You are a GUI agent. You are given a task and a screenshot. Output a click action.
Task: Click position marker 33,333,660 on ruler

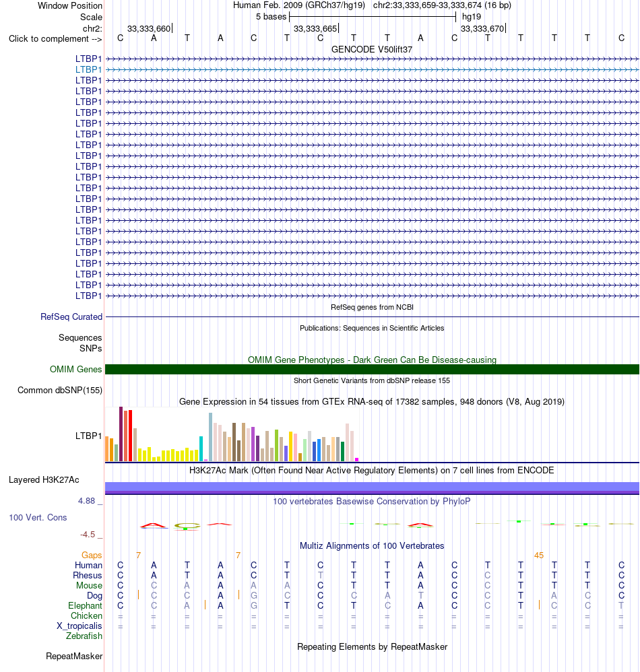coord(149,29)
